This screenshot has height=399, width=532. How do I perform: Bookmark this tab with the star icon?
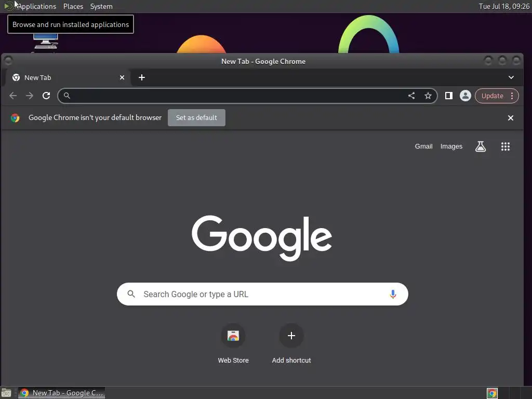pos(428,96)
